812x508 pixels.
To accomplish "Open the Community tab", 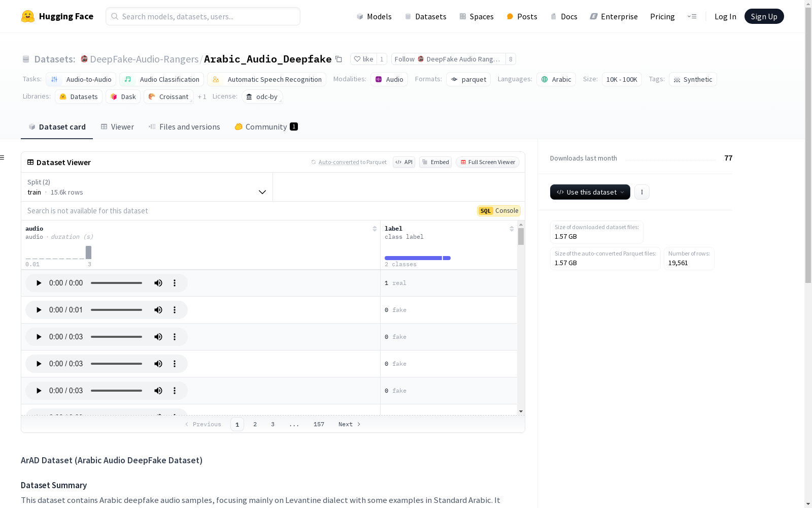I will [x=266, y=126].
